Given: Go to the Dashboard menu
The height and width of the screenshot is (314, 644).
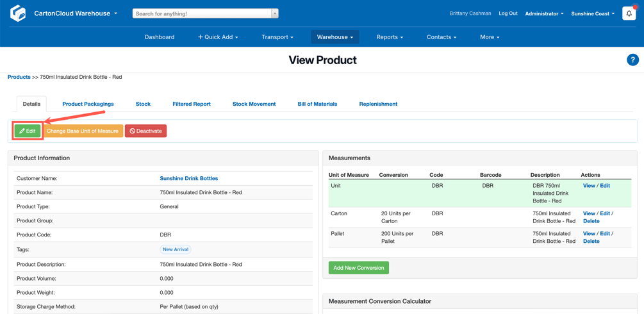Looking at the screenshot, I should tap(160, 37).
